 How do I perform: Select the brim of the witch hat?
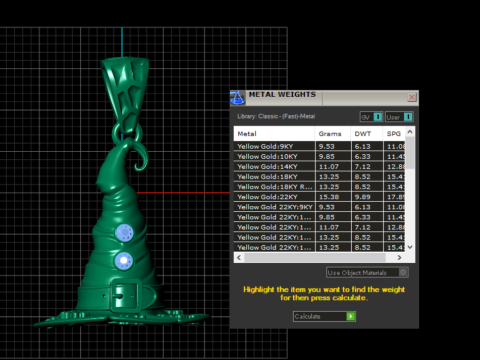pyautogui.click(x=122, y=319)
